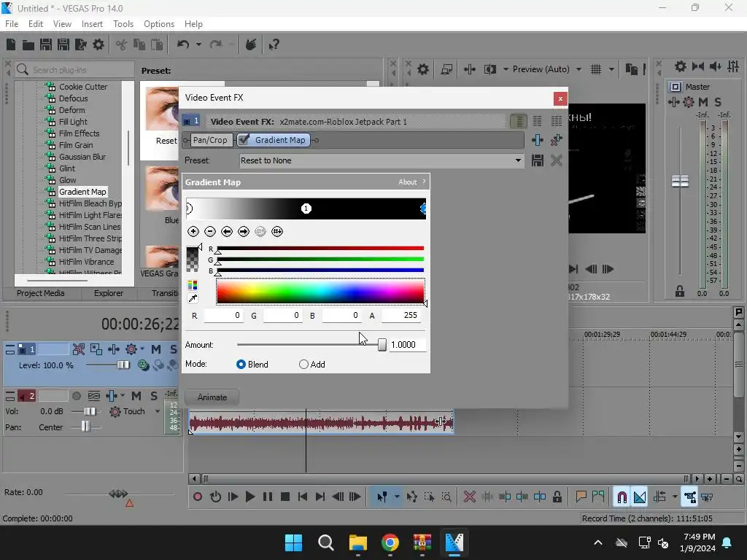Select Gaussian Blur in the plug-in list

(x=82, y=157)
